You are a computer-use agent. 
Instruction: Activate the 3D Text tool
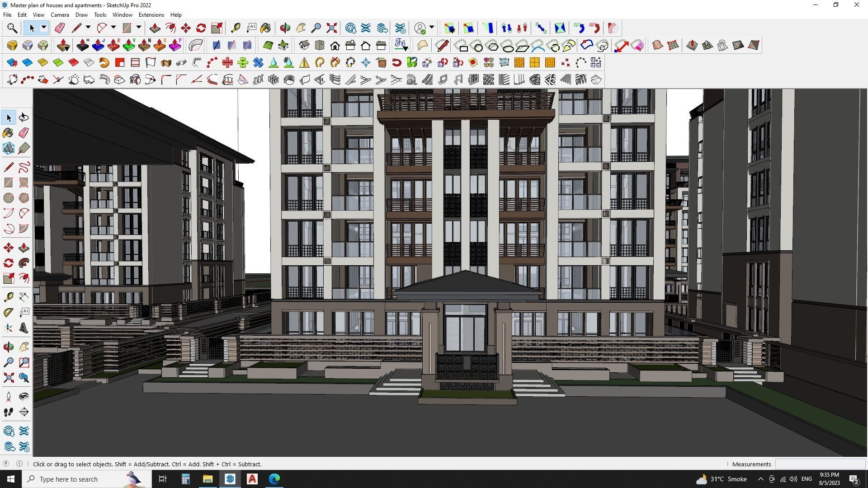click(24, 328)
